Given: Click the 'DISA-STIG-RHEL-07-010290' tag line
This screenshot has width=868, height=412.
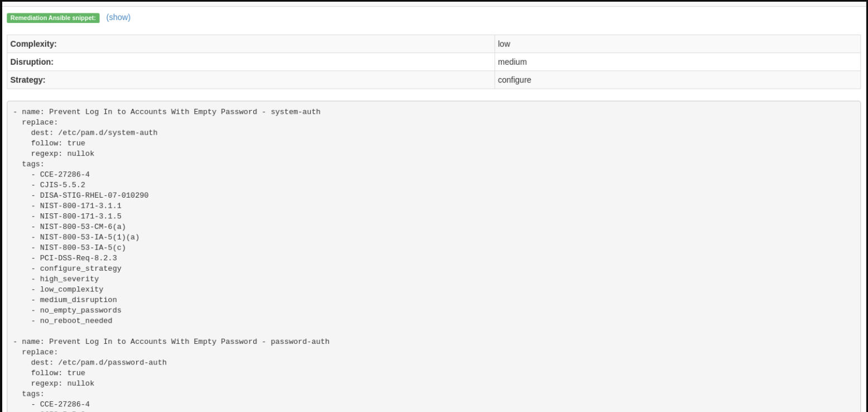Looking at the screenshot, I should [90, 195].
